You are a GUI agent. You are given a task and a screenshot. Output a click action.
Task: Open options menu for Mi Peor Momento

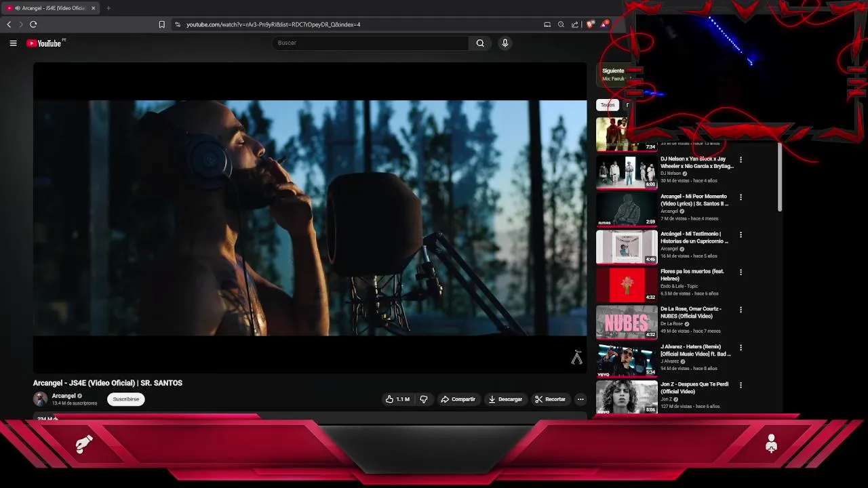click(x=741, y=197)
